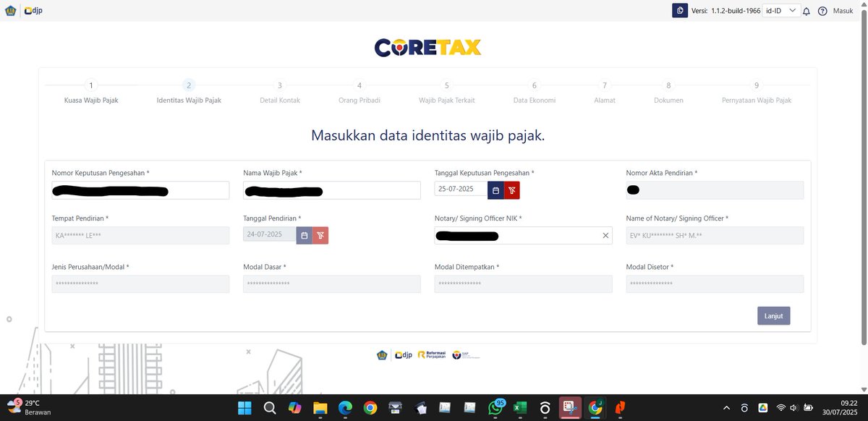868x421 pixels.
Task: Click Tanggal Keputusan Pengesahan date field
Action: coord(461,190)
